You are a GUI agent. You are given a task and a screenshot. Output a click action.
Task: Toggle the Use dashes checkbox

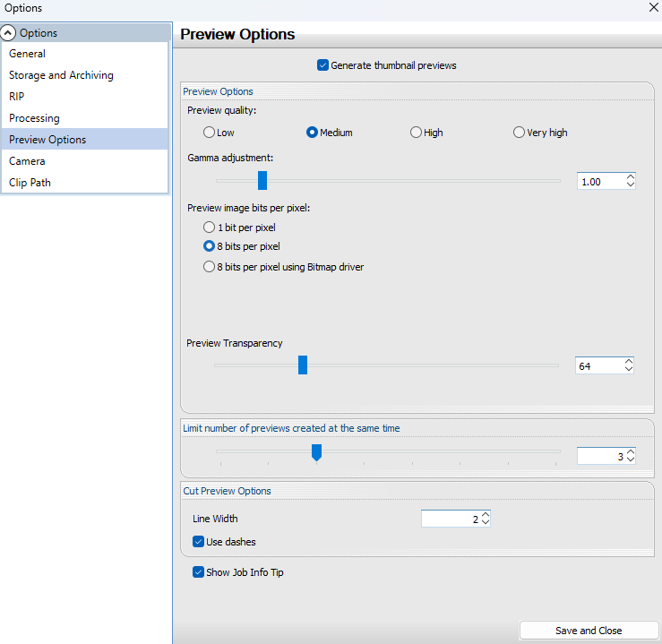click(198, 542)
